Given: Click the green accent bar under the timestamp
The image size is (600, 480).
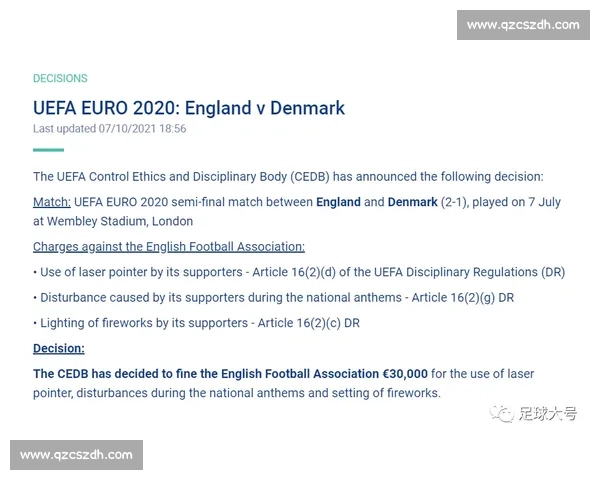Looking at the screenshot, I should click(48, 150).
